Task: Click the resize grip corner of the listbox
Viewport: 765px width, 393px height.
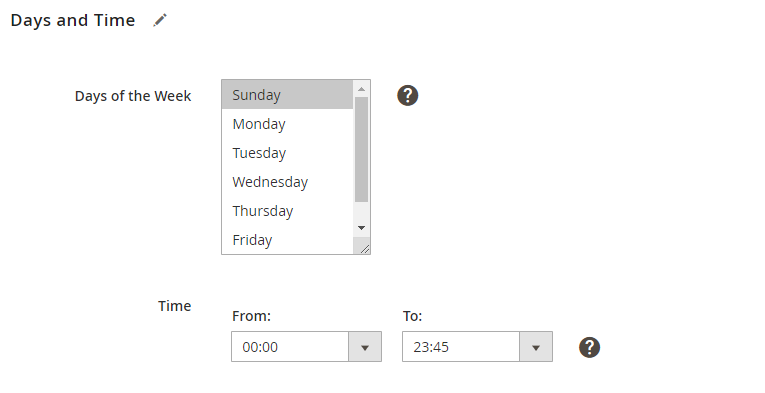Action: pos(364,249)
